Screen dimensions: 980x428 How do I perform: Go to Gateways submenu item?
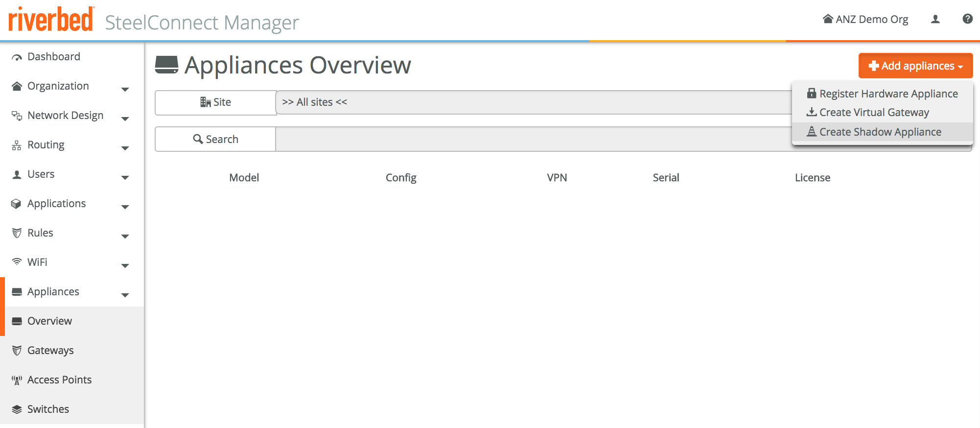(x=72, y=351)
